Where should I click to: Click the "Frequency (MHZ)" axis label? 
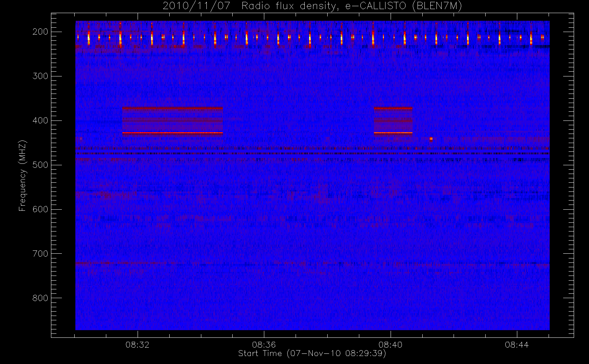(23, 175)
